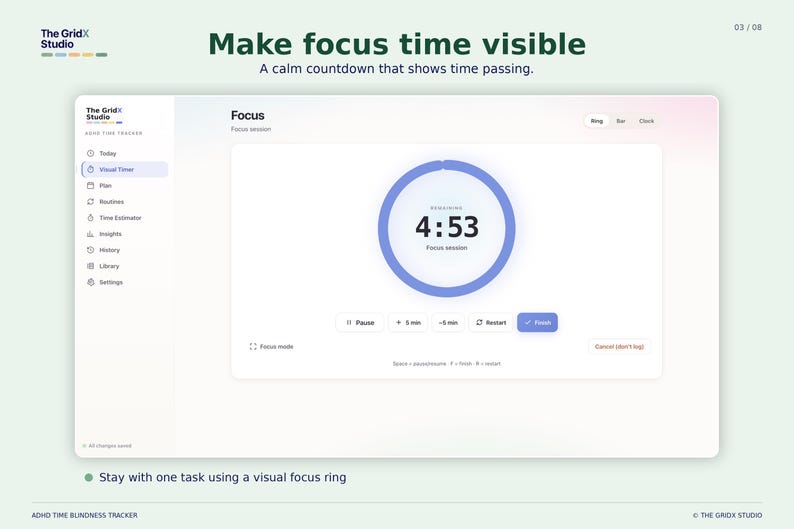View the Insights page
This screenshot has height=529, width=794.
(x=125, y=234)
